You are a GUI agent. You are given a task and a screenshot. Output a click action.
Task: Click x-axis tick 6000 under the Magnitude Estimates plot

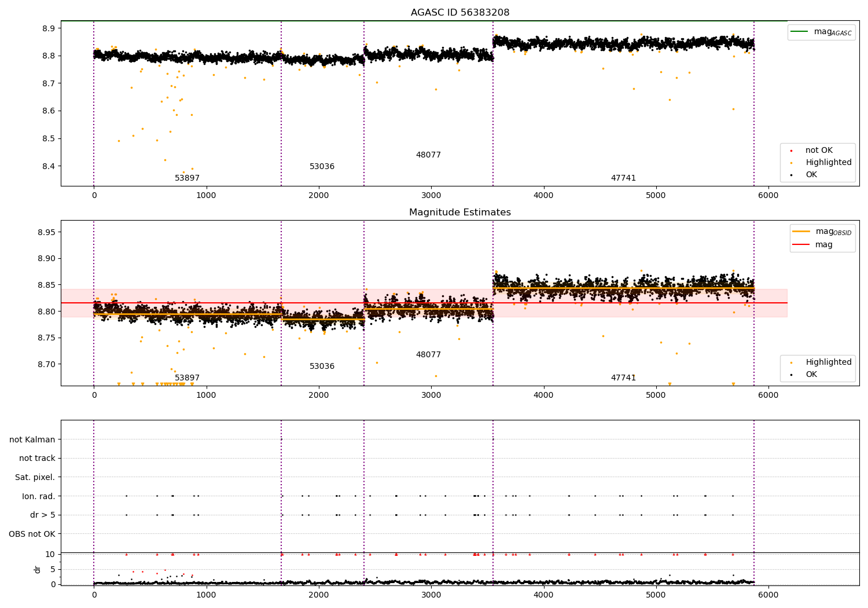click(768, 395)
